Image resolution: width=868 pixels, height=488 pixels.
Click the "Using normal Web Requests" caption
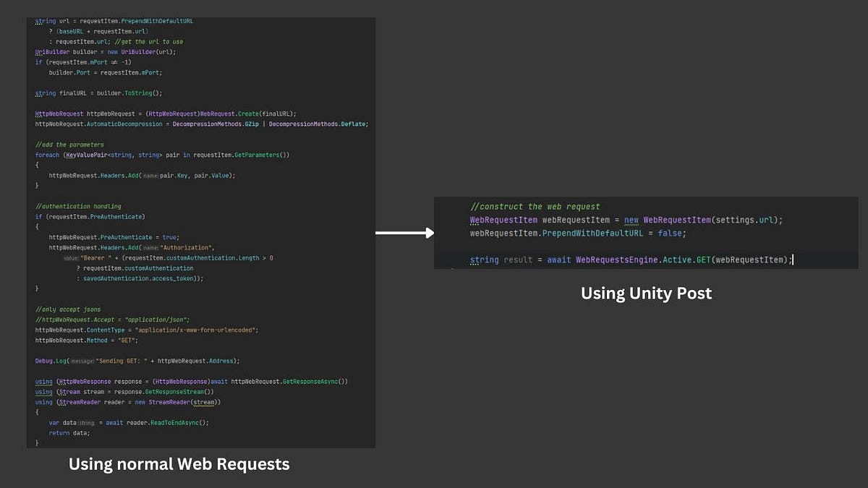[179, 463]
